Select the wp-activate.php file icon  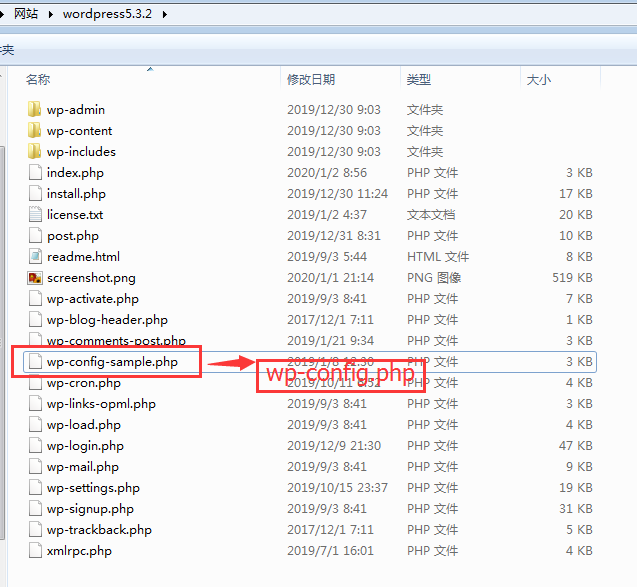point(35,299)
